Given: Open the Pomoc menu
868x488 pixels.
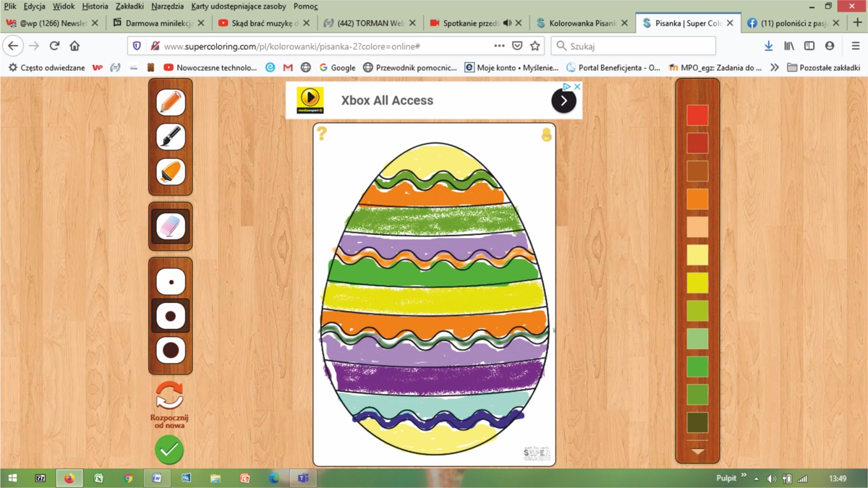Looking at the screenshot, I should tap(305, 7).
